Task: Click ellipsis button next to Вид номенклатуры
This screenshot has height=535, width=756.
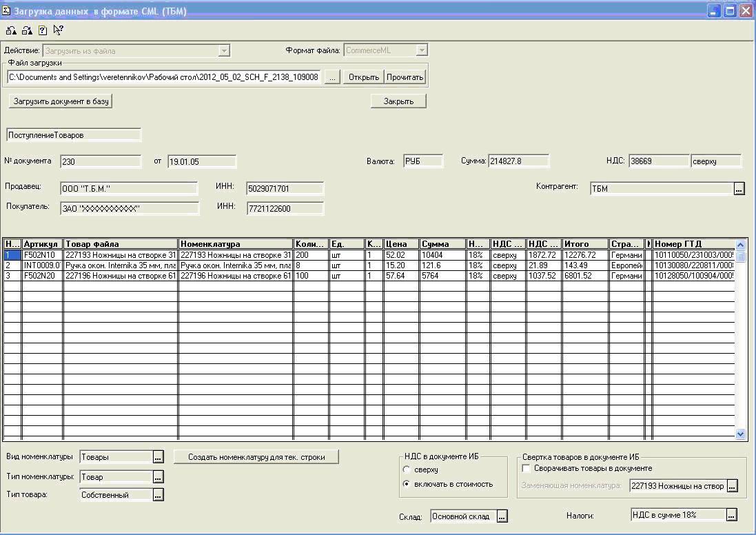Action: (158, 457)
